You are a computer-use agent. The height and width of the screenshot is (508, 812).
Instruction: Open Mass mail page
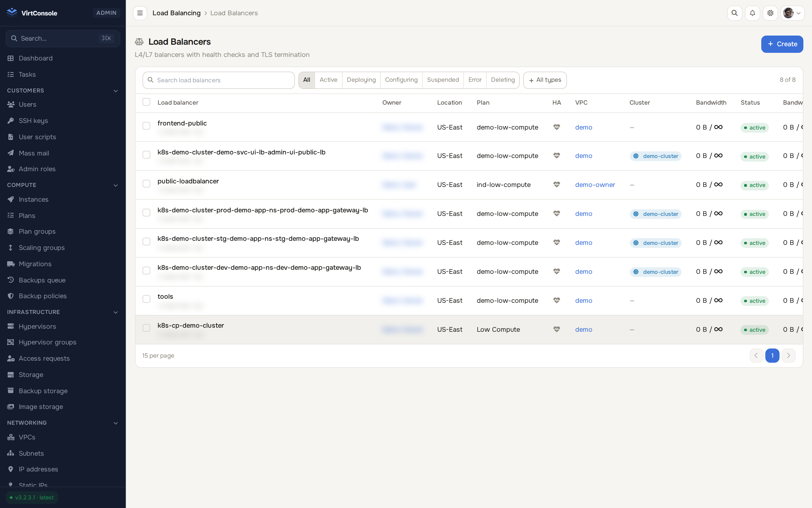pos(63,153)
